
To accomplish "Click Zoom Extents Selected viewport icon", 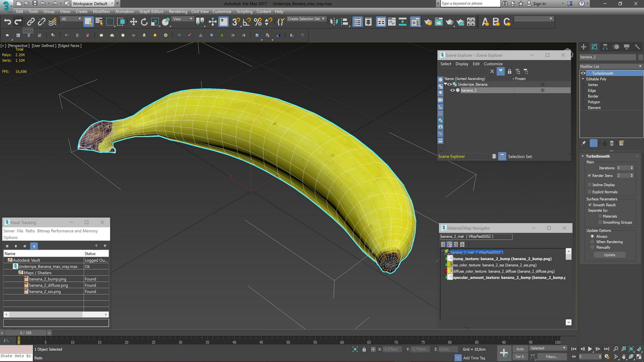I will pos(631,349).
